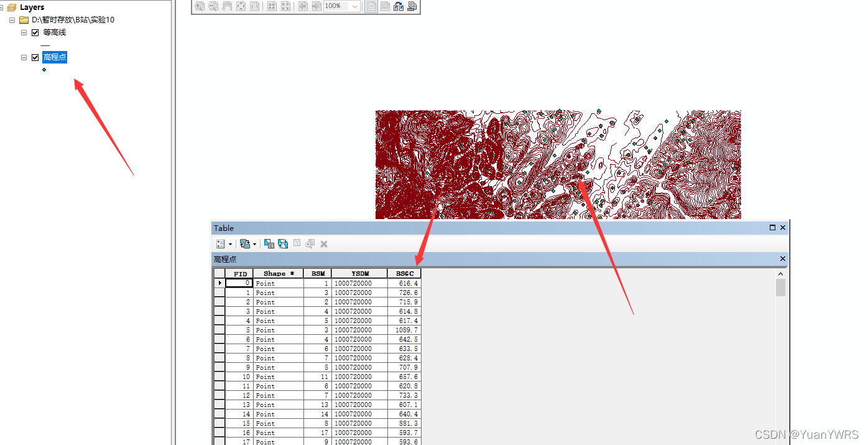The width and height of the screenshot is (868, 445).
Task: Select the 高程点 table tab title
Action: [225, 259]
